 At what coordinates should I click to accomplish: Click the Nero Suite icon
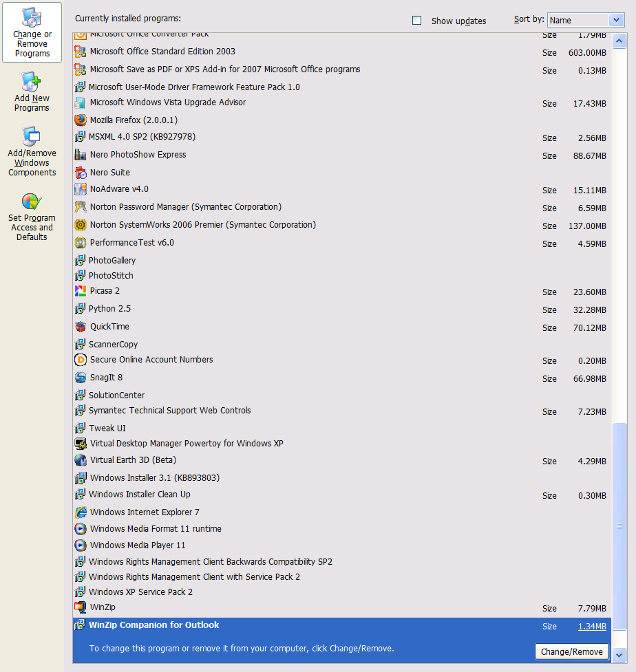[81, 172]
